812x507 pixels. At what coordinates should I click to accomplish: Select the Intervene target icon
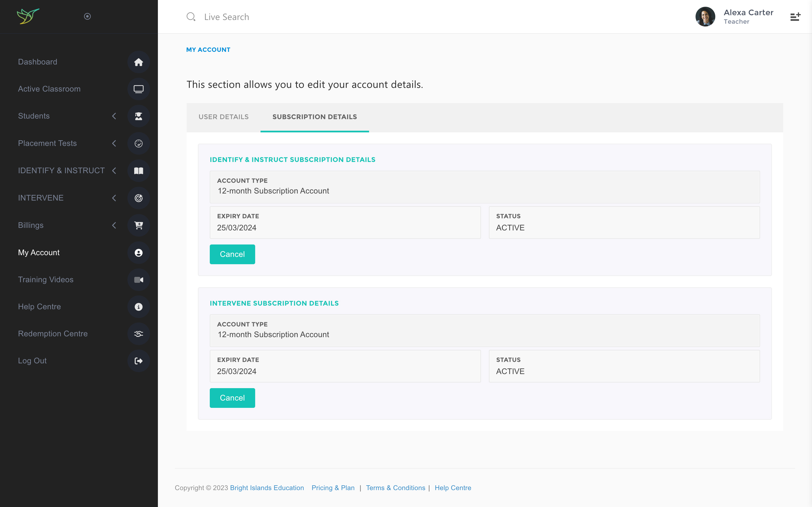point(139,198)
